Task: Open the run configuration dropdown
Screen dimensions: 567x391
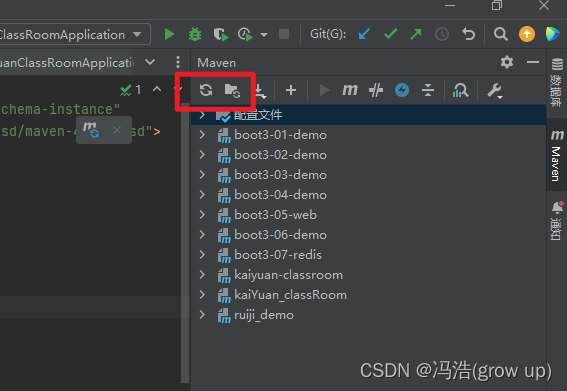Action: pos(137,34)
